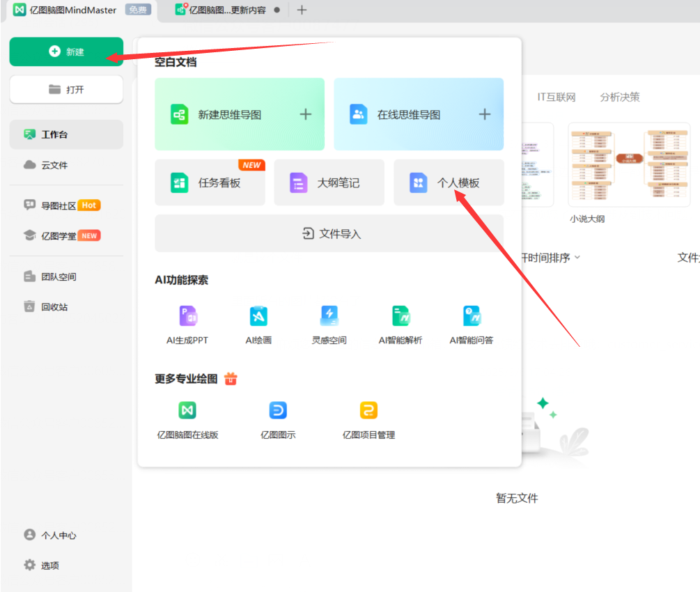
Task: Click the gift icon beside 更多专业绘图
Action: coord(231,379)
